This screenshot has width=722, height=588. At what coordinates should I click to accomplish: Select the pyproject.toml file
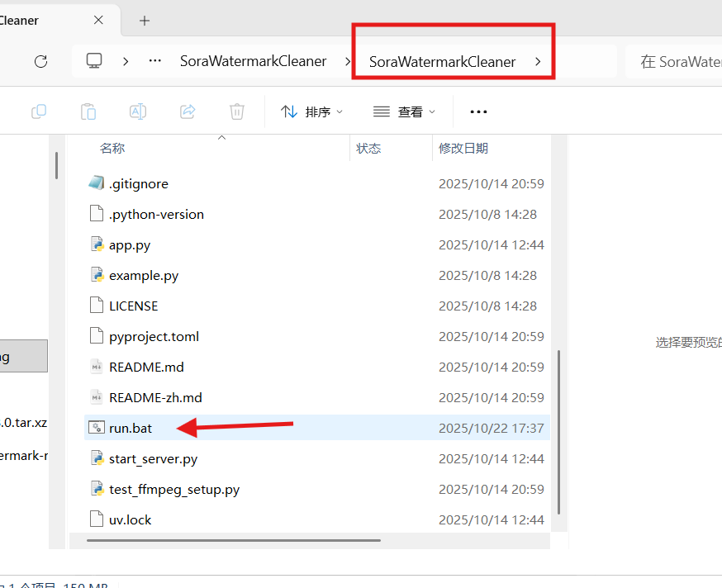316,337
